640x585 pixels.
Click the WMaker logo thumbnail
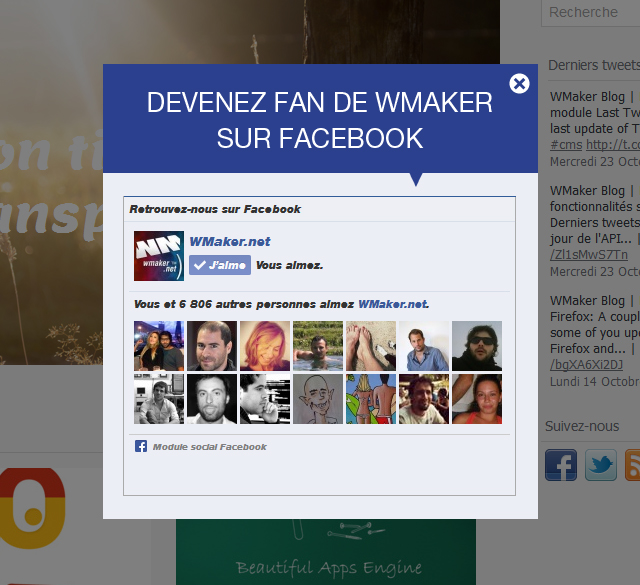[x=158, y=256]
